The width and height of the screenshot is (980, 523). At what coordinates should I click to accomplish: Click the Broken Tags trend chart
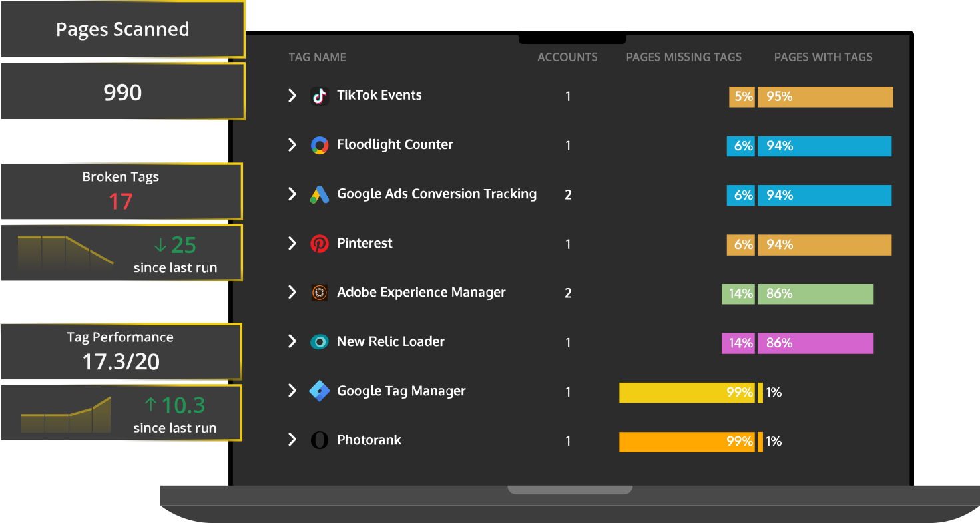pos(65,252)
